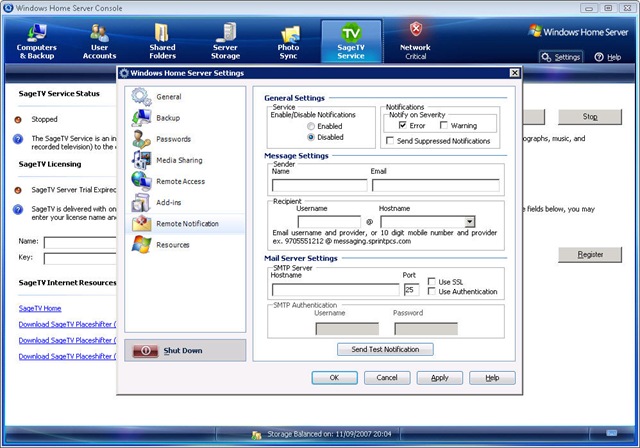The image size is (640, 448).
Task: Open the SageTV Home link
Action: (x=40, y=308)
